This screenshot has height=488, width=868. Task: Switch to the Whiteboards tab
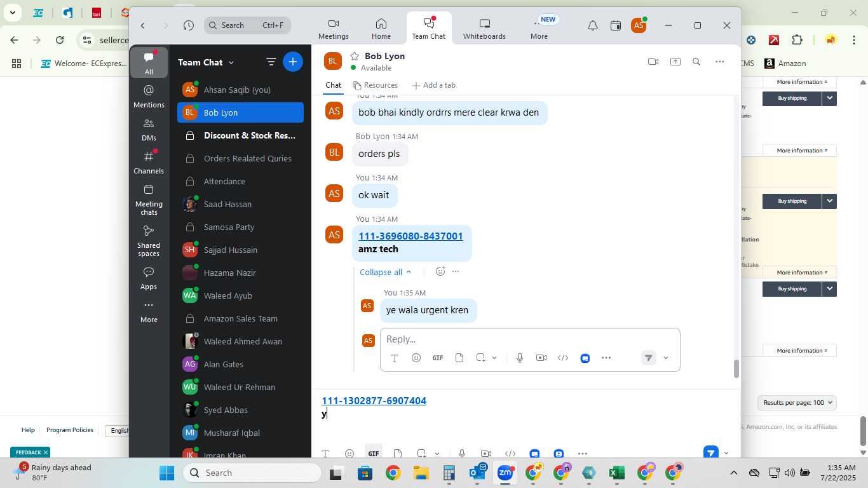click(484, 29)
